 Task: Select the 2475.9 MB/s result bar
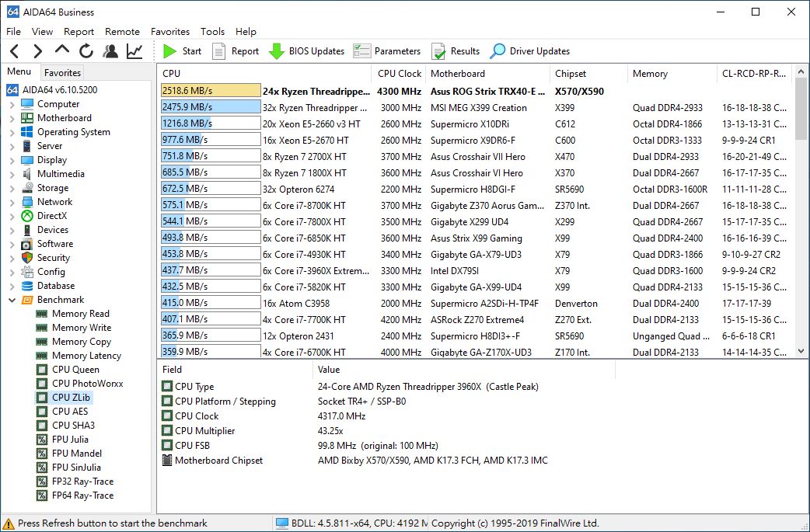point(211,107)
